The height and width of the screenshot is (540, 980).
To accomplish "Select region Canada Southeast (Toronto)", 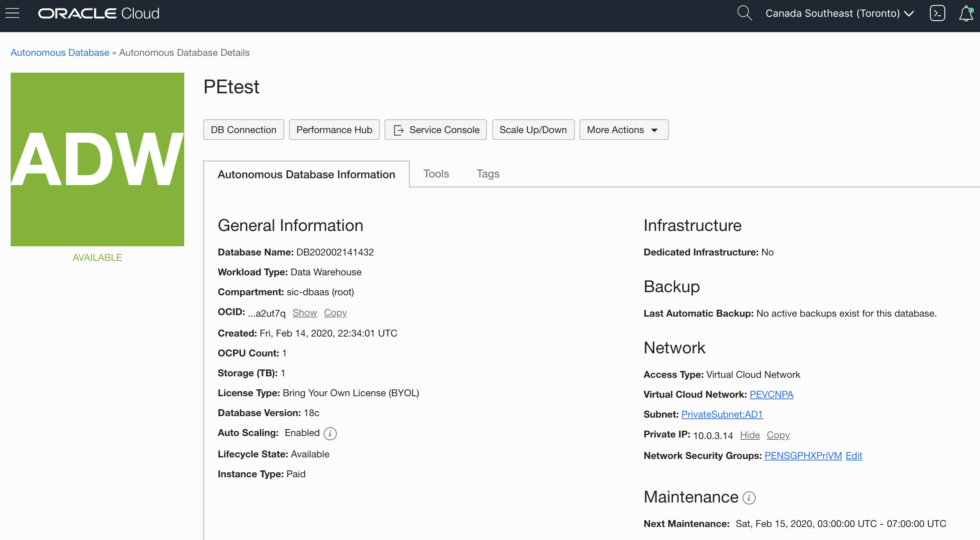I will pos(833,13).
